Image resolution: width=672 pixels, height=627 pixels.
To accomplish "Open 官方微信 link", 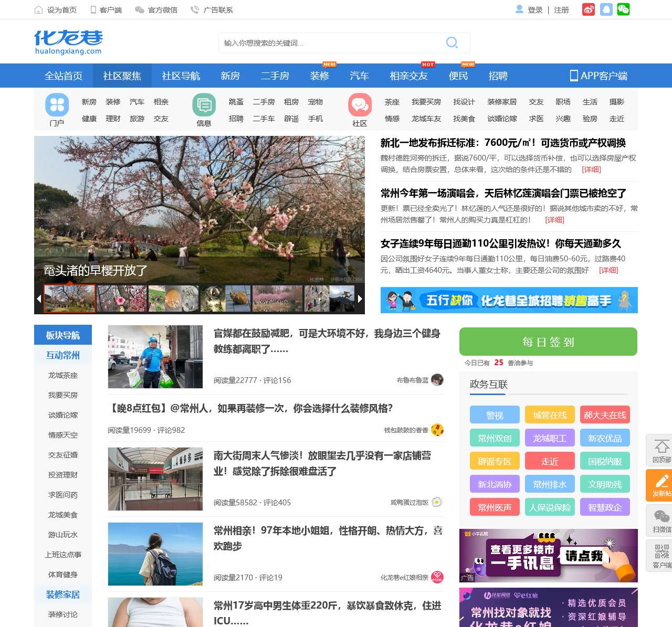I will pos(156,9).
